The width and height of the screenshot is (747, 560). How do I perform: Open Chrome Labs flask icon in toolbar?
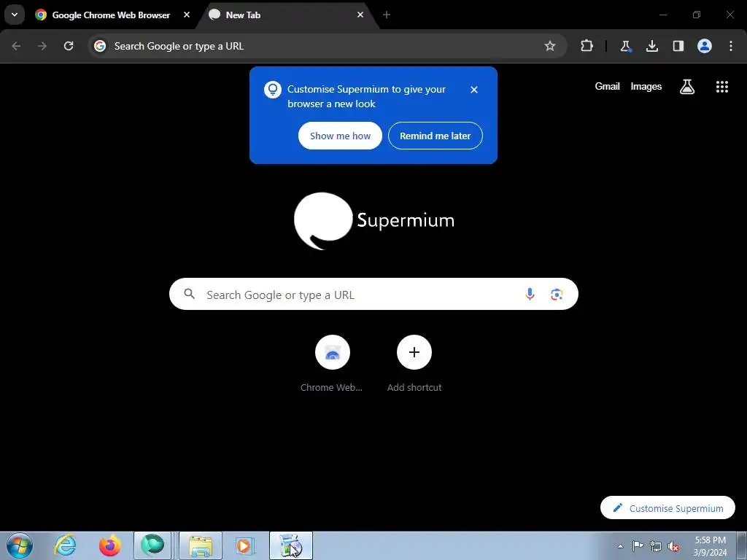pyautogui.click(x=625, y=46)
